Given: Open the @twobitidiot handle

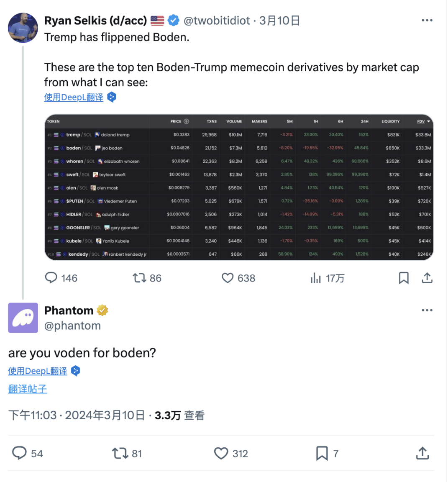Looking at the screenshot, I should [217, 21].
